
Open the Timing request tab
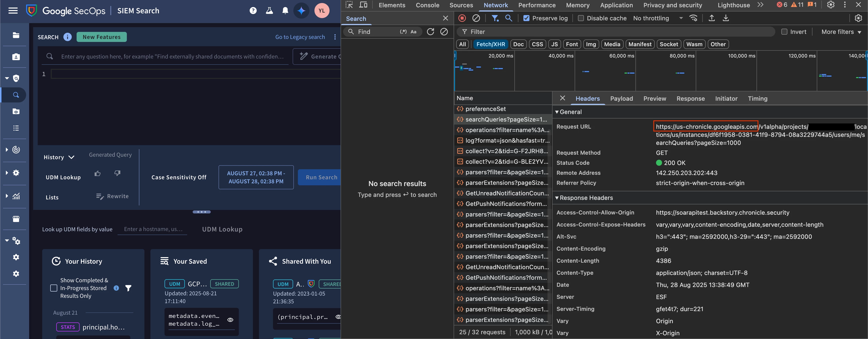tap(757, 98)
